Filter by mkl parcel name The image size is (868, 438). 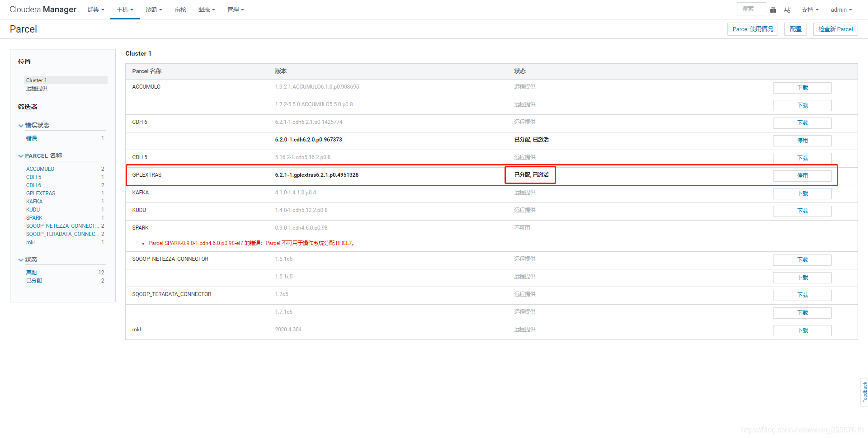point(30,242)
